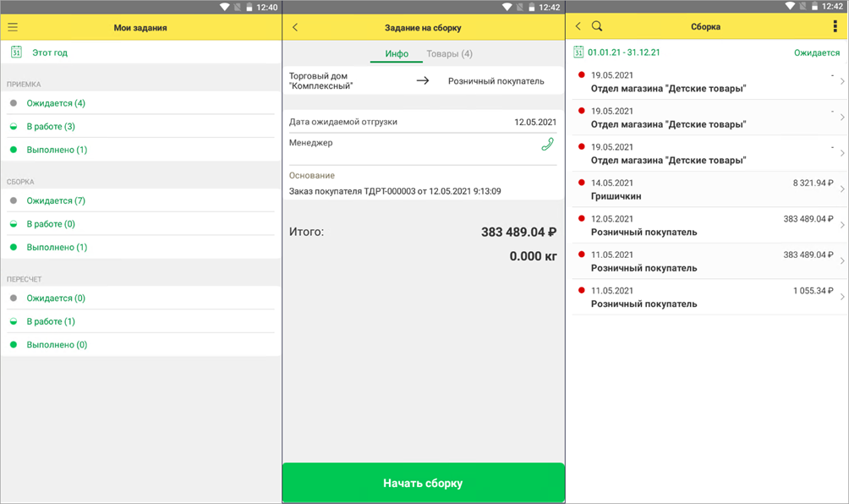The width and height of the screenshot is (849, 504).
Task: Tap the search magnifier in Сборка header
Action: tap(597, 27)
